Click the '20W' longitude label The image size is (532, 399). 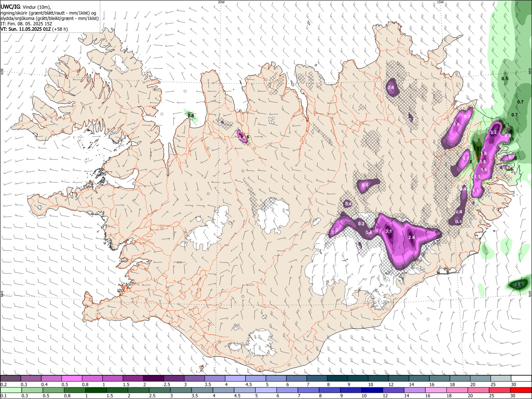[221, 2]
